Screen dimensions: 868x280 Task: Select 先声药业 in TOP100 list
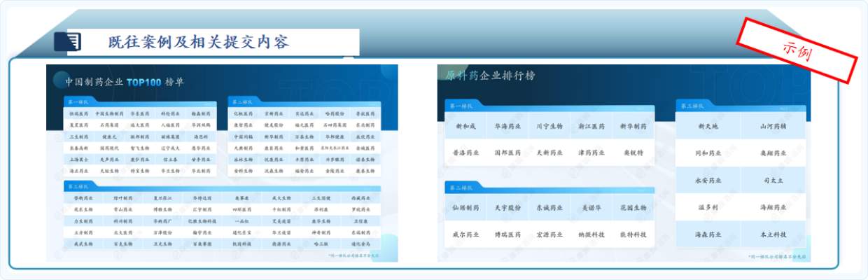109,160
